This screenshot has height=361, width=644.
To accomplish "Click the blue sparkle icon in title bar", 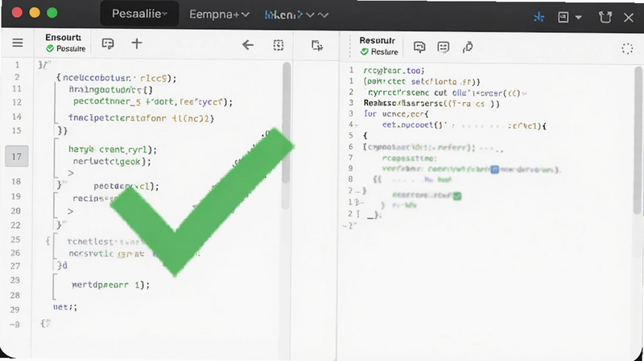I will click(539, 17).
